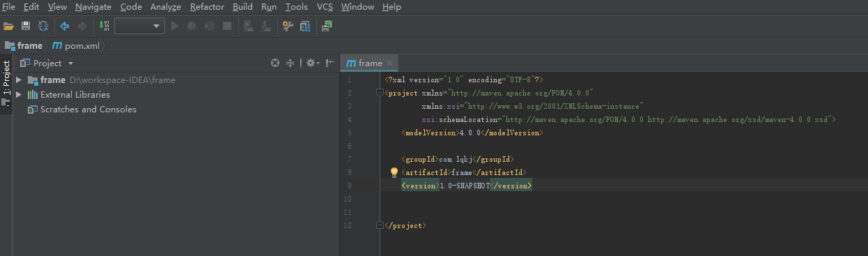Click the fold end marker at line 12

coord(379,225)
